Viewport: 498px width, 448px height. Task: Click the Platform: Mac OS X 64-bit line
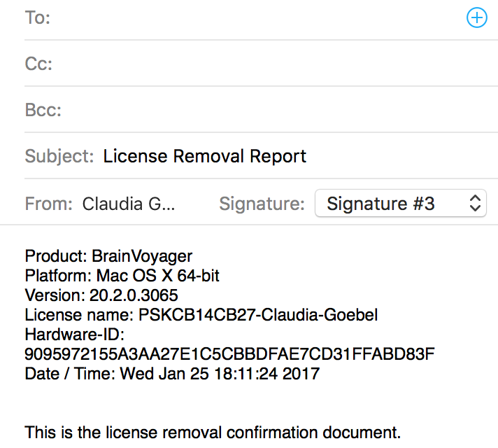pos(122,276)
